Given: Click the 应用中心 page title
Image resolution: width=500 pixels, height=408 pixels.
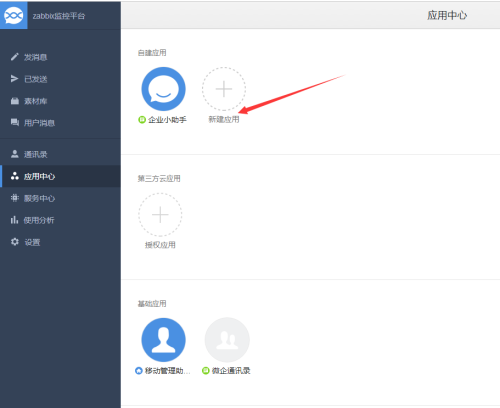Looking at the screenshot, I should point(447,15).
